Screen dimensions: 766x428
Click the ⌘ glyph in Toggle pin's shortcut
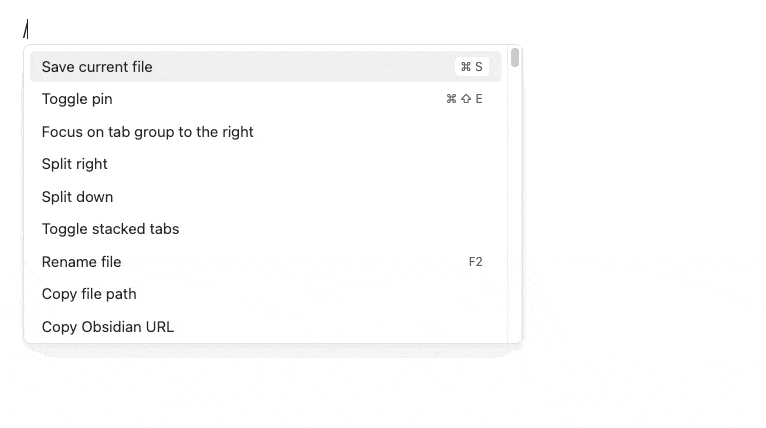coord(451,99)
